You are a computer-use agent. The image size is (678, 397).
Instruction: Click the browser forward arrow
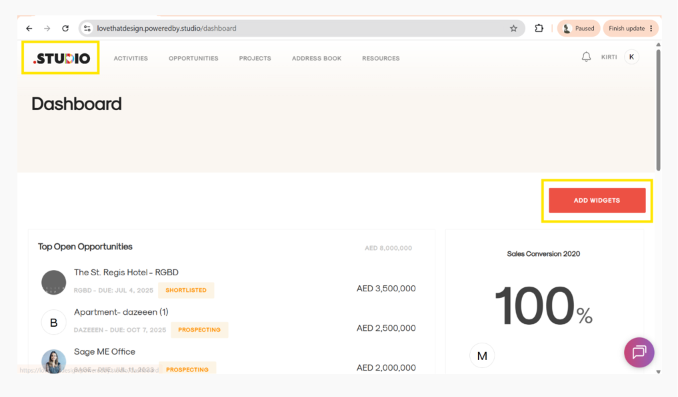point(47,29)
